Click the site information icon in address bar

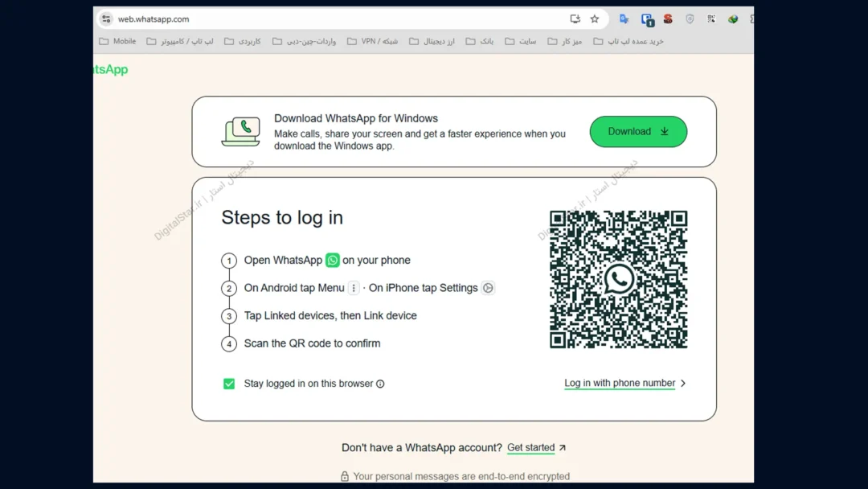pyautogui.click(x=106, y=19)
